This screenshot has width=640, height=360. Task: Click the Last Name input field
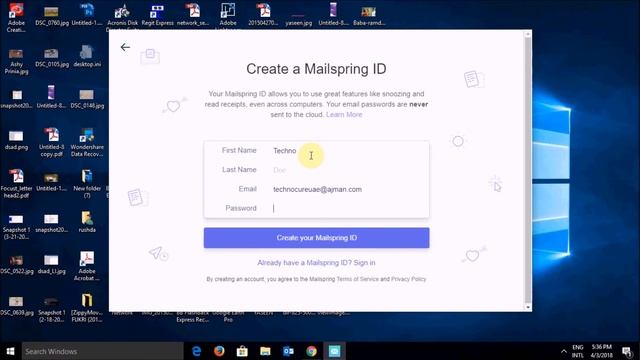[349, 170]
